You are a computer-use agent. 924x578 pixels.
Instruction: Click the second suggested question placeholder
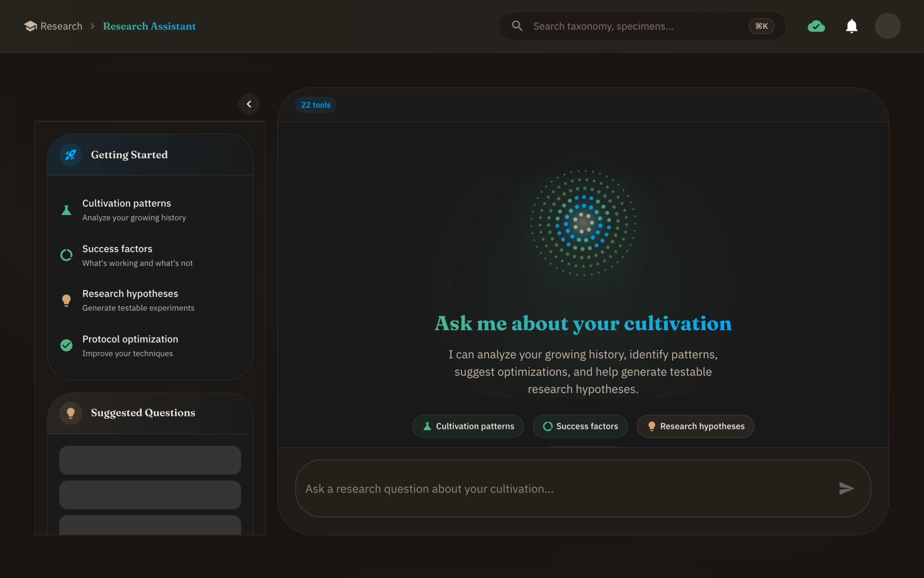(x=150, y=495)
